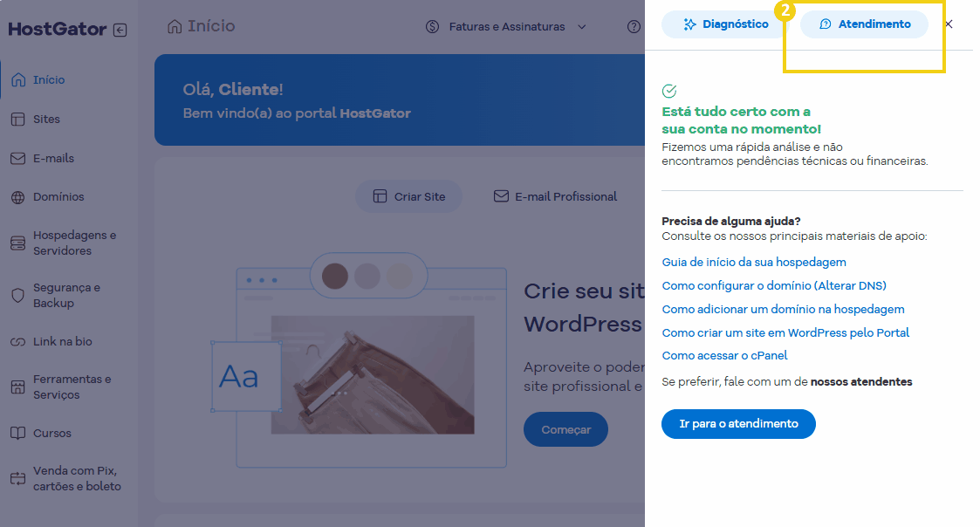Click Ir para o atendimento button
The height and width of the screenshot is (527, 980).
point(739,424)
